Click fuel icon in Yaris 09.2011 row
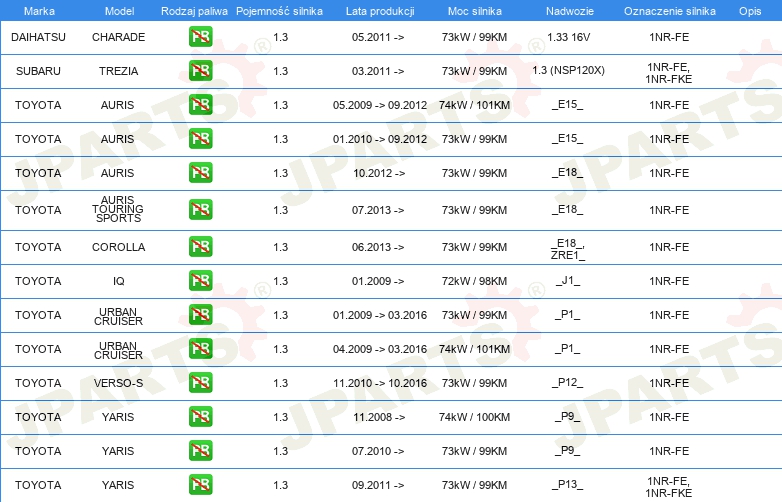Image resolution: width=782 pixels, height=502 pixels. click(x=200, y=484)
